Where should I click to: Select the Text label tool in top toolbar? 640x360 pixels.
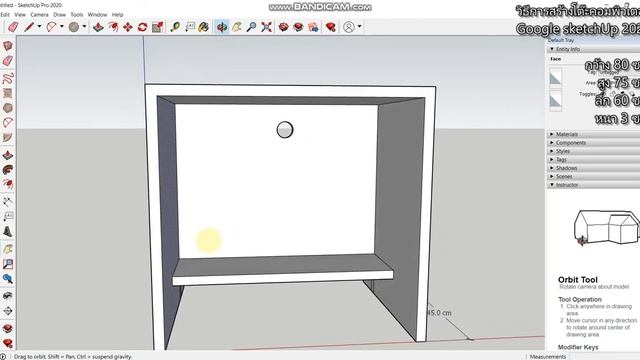tap(190, 27)
